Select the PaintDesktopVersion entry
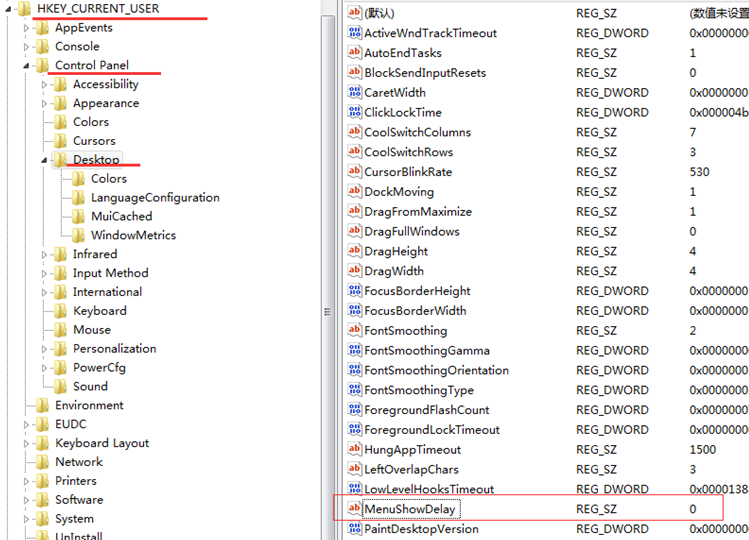 (x=421, y=529)
